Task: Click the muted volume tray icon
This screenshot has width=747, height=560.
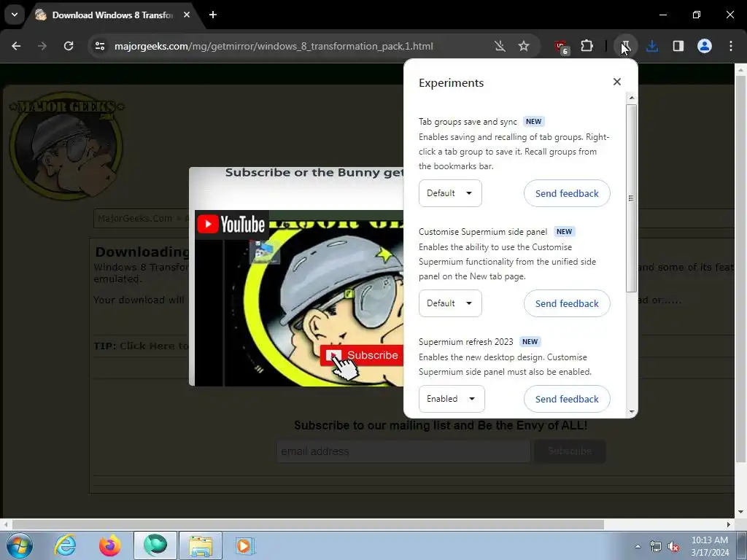Action: tap(673, 546)
